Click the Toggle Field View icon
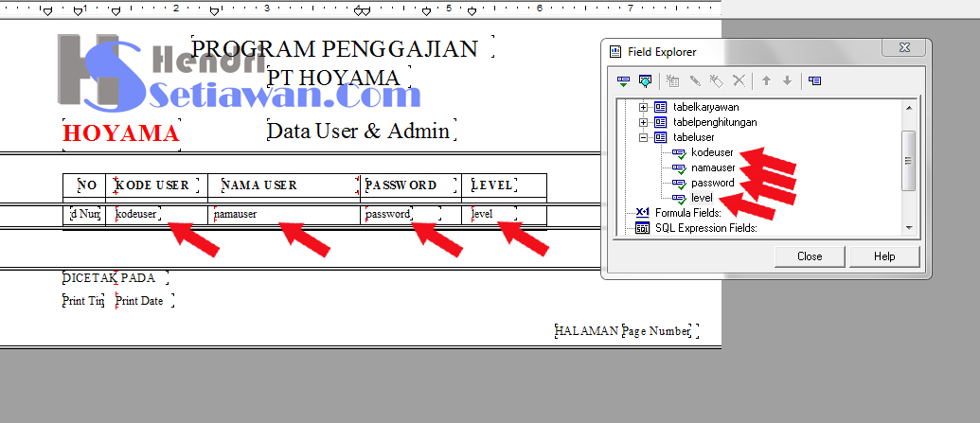This screenshot has width=980, height=423. pyautogui.click(x=814, y=80)
